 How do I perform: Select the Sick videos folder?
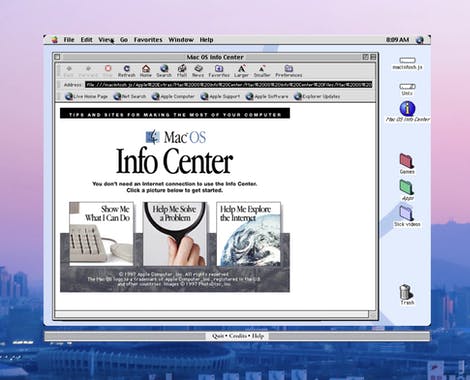click(407, 216)
